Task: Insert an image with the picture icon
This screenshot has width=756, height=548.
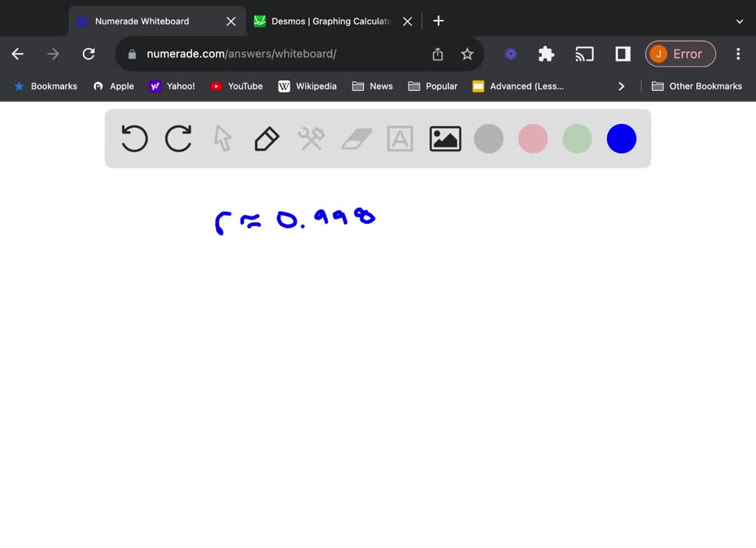Action: [445, 139]
